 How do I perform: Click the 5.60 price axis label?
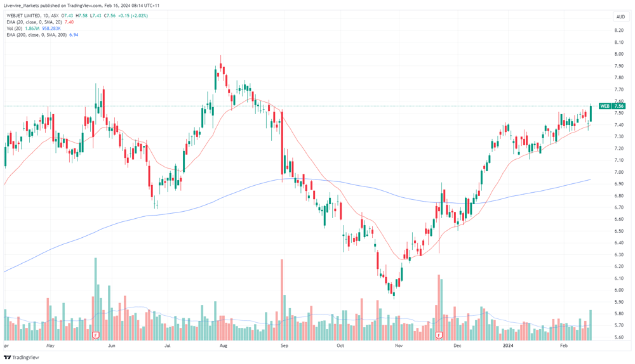click(x=618, y=337)
